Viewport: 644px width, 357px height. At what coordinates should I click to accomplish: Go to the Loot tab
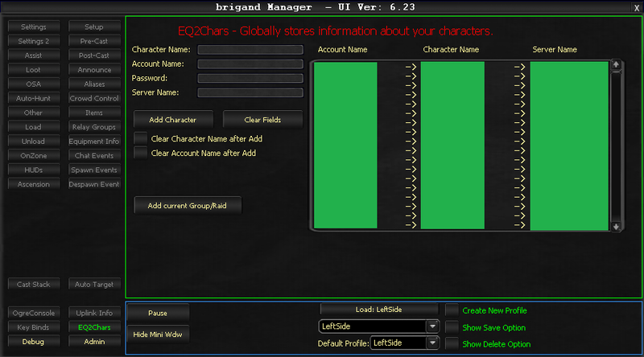click(34, 70)
